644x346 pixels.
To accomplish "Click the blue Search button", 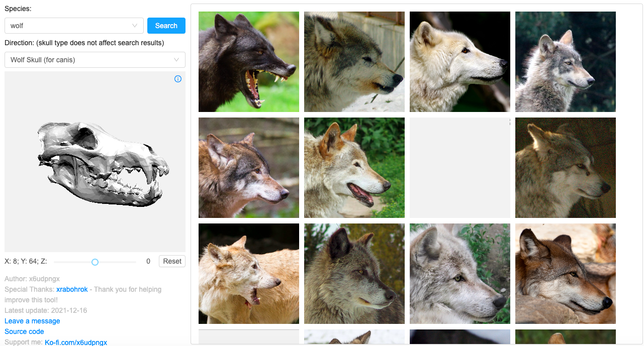I will tap(166, 26).
